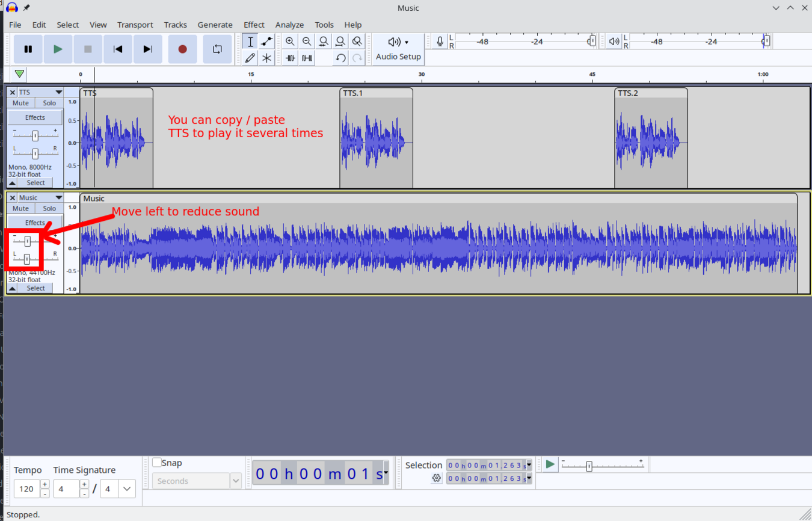Click the Zoom In magnifier icon
The width and height of the screenshot is (812, 521).
pyautogui.click(x=290, y=42)
